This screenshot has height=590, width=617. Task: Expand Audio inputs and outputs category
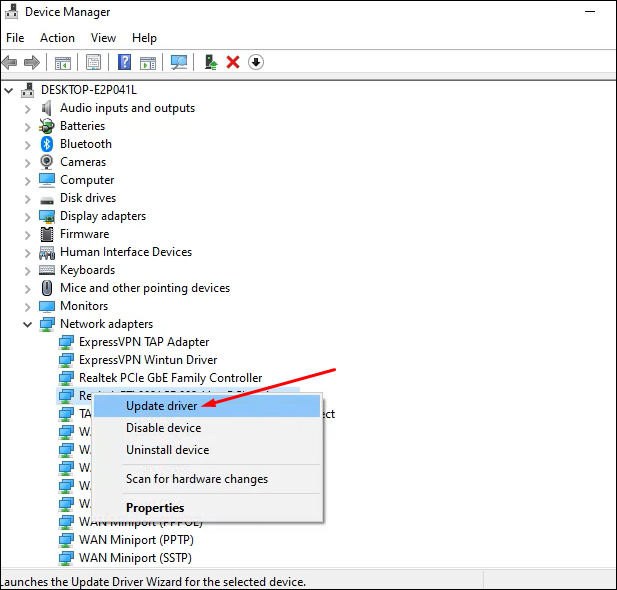tap(28, 109)
